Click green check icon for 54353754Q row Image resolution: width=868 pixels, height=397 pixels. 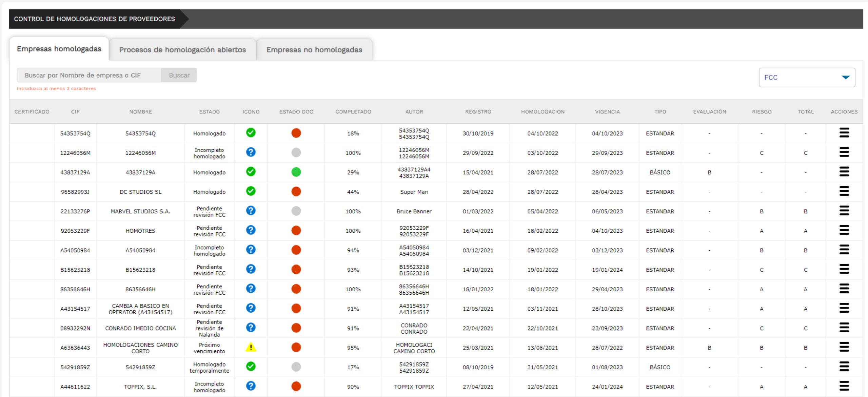[x=251, y=133]
